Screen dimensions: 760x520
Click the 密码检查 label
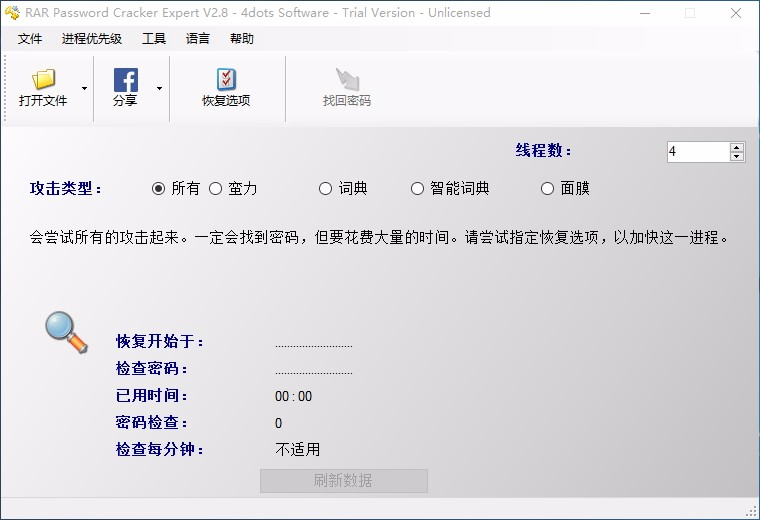[x=151, y=423]
